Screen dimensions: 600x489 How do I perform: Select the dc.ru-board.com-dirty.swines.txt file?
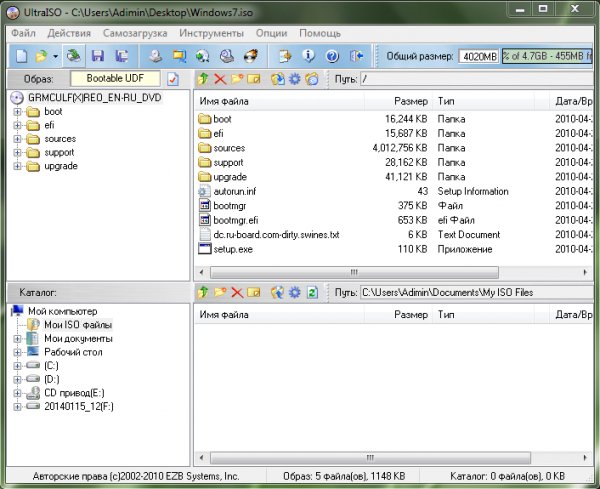pos(276,235)
